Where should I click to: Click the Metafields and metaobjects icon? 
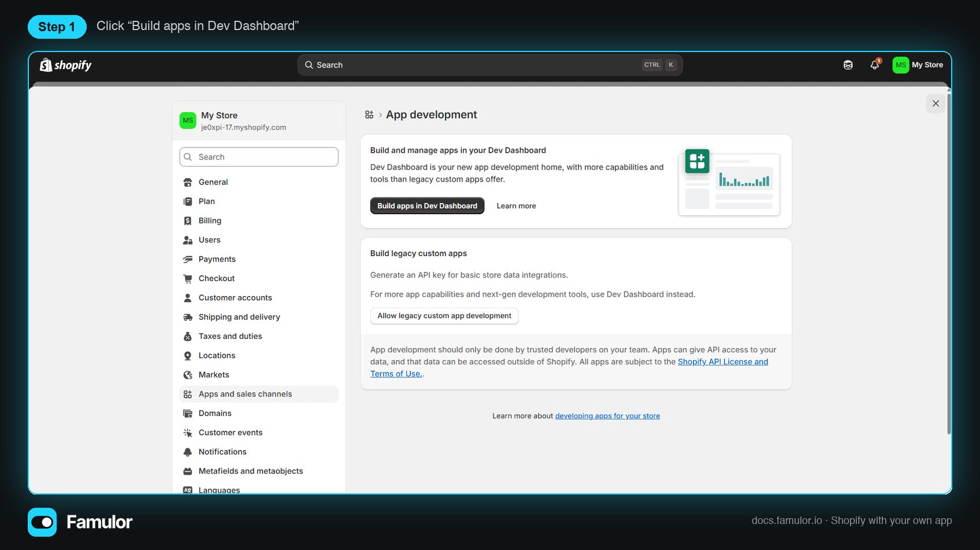click(x=188, y=471)
